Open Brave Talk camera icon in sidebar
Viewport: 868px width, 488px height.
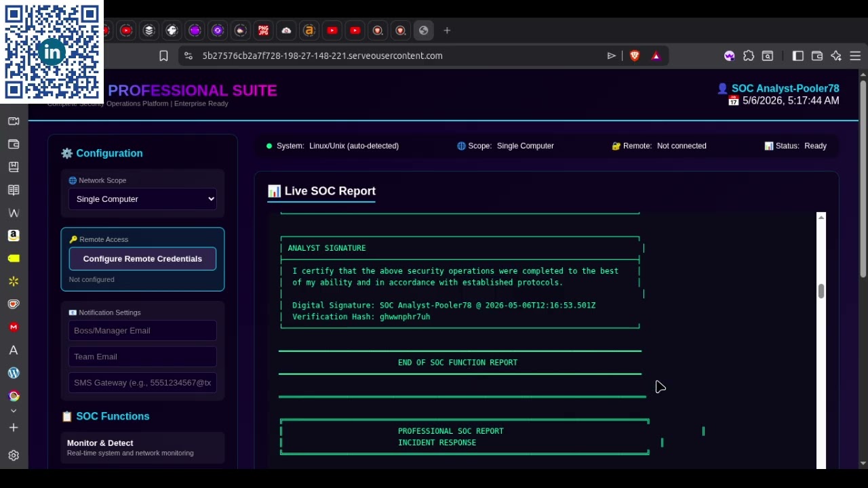14,121
